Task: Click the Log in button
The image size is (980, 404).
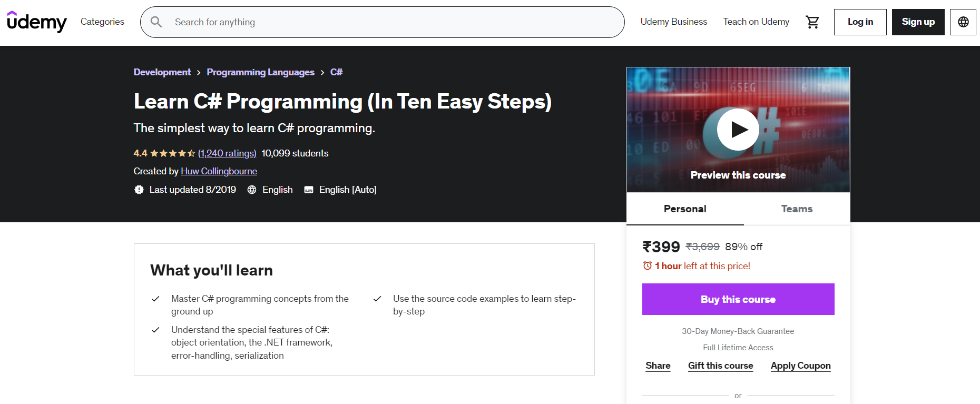Action: click(x=860, y=22)
